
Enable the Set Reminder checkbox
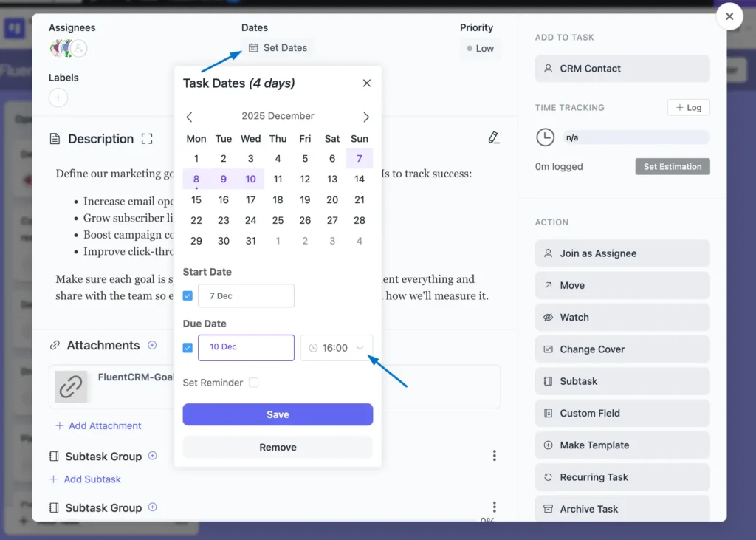point(254,383)
